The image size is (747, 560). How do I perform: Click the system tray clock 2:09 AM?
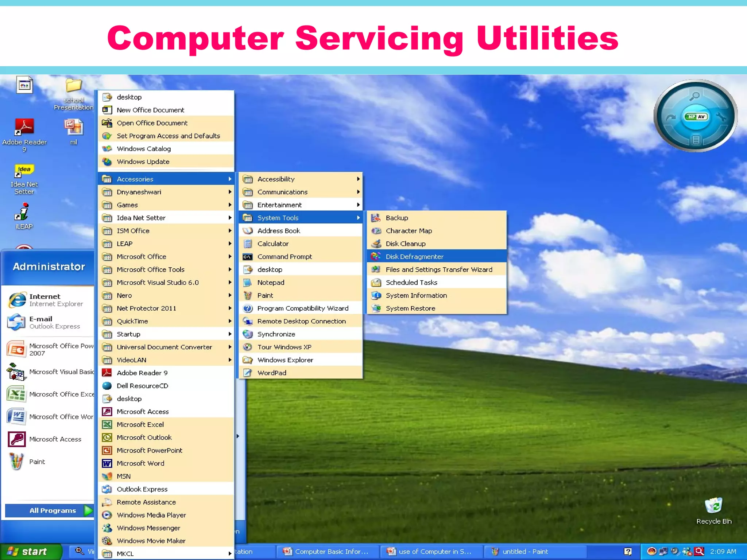pyautogui.click(x=723, y=552)
